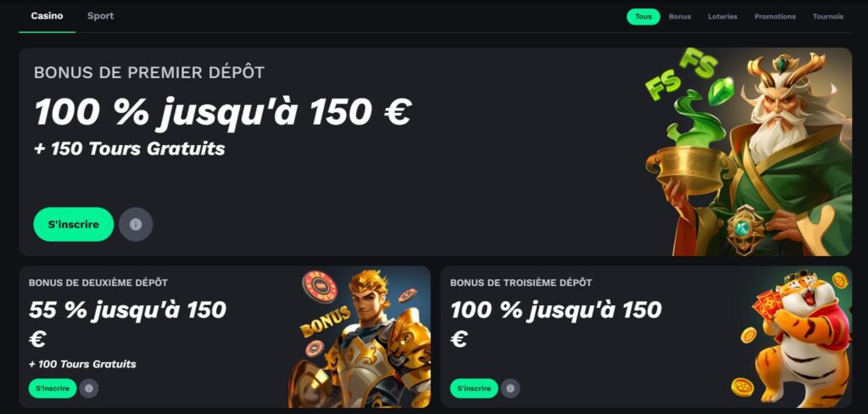Viewport: 868px width, 414px height.
Task: Filter promotions by Loteries
Action: point(722,17)
